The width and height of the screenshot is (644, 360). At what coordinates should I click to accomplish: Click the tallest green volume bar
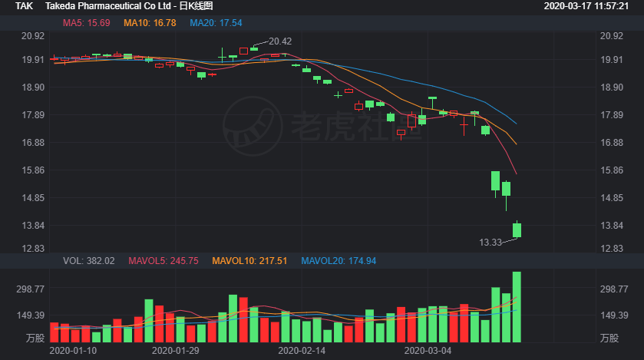pos(517,307)
